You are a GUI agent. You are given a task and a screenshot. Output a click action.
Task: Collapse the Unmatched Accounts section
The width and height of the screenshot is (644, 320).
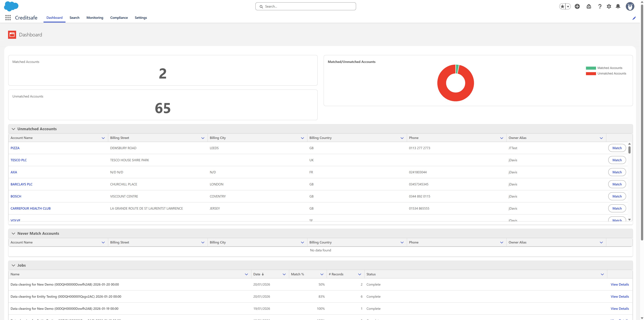click(x=13, y=129)
